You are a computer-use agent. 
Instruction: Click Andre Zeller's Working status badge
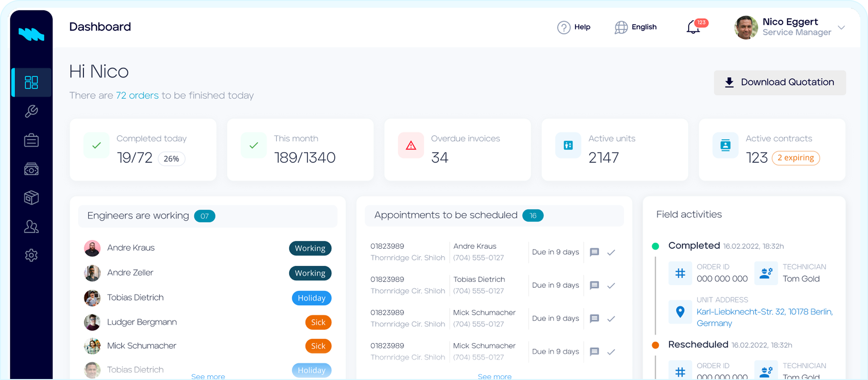tap(310, 273)
